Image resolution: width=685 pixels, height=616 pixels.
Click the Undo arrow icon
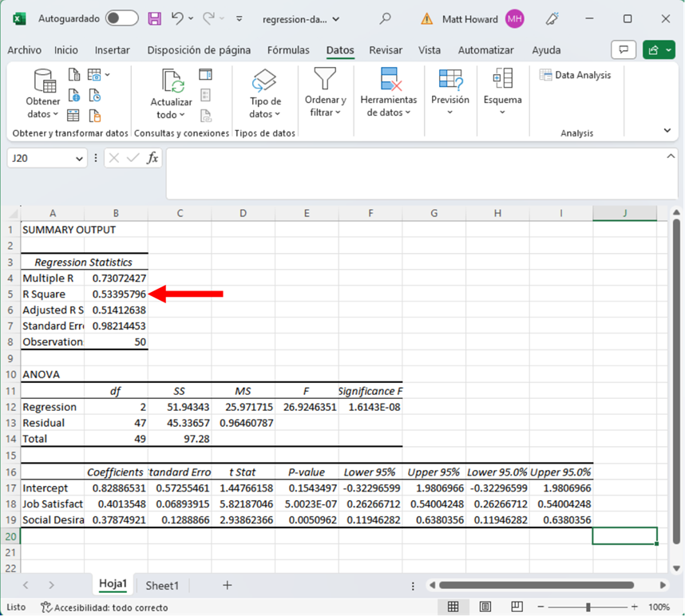(177, 18)
